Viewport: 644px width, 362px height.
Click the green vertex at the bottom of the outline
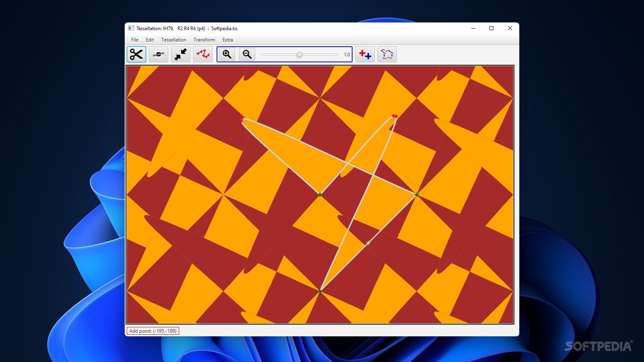coord(320,291)
